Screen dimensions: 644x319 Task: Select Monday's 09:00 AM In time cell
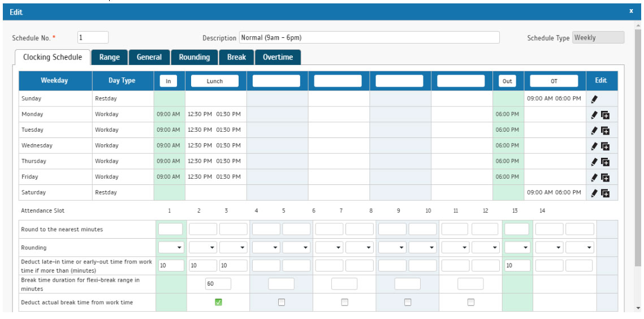(169, 114)
